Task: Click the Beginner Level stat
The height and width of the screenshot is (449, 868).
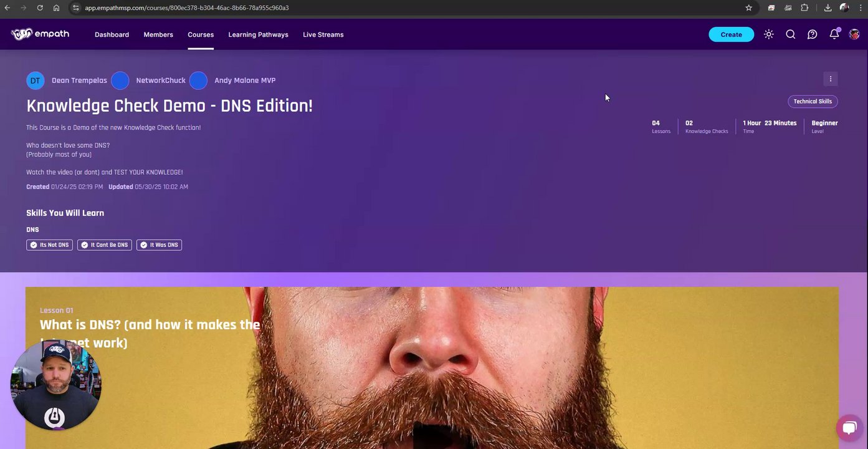Action: coord(824,127)
